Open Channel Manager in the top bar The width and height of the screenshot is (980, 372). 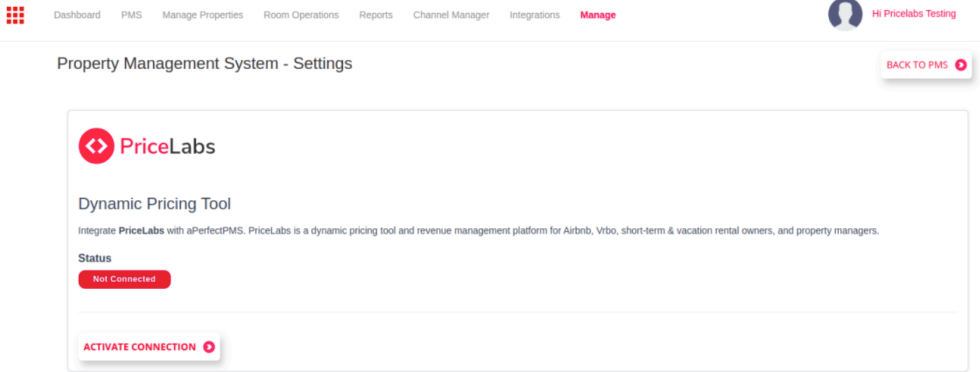coord(451,15)
